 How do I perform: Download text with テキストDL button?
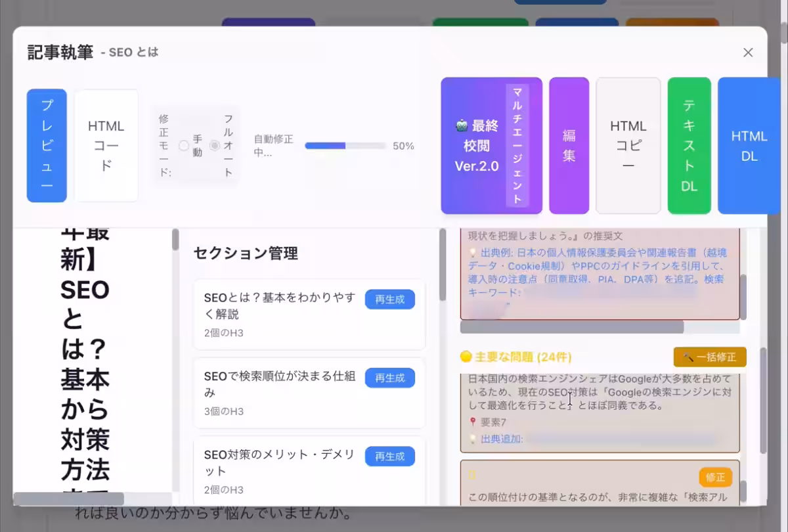[x=689, y=146]
